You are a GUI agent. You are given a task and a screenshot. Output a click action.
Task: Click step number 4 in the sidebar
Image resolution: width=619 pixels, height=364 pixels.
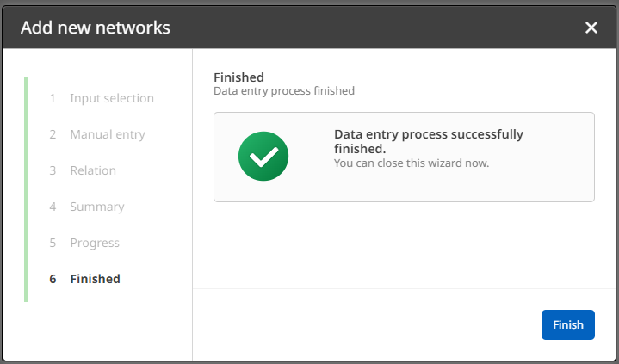click(x=53, y=207)
